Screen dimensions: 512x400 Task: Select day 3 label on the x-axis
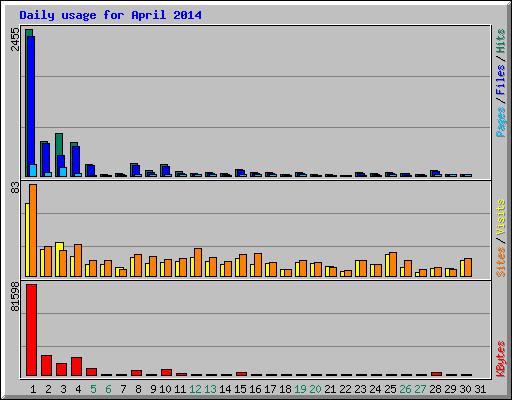[63, 389]
